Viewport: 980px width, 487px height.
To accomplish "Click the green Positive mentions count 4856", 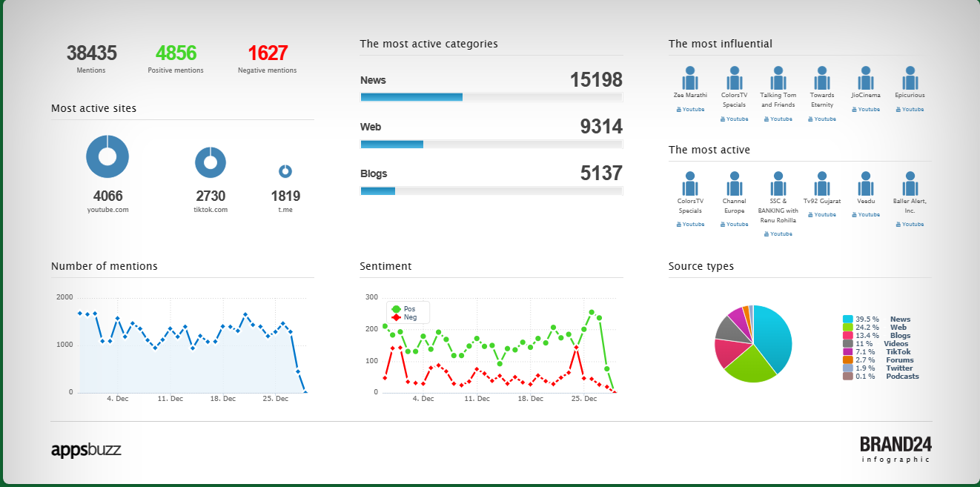I will (x=176, y=53).
